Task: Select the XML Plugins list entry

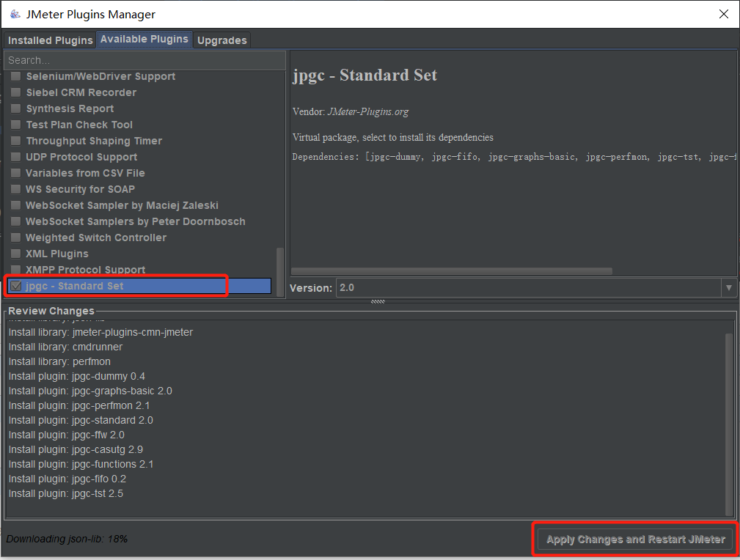Action: click(x=56, y=254)
